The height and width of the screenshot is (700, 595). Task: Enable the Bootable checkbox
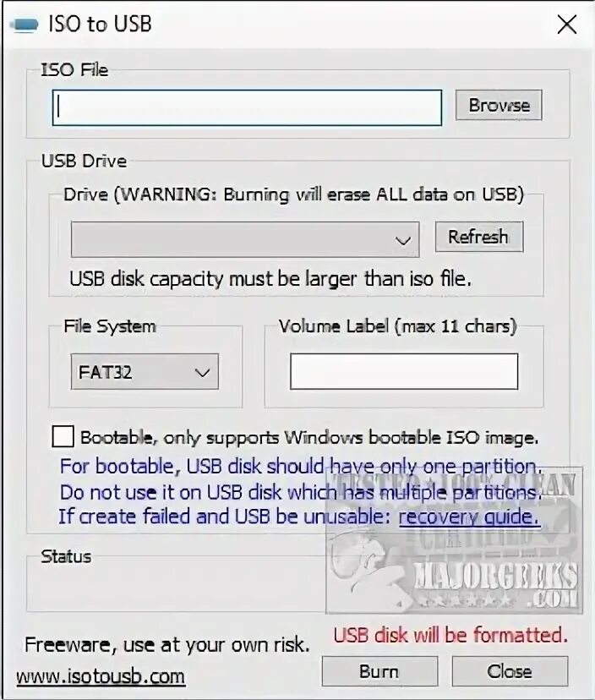point(63,436)
